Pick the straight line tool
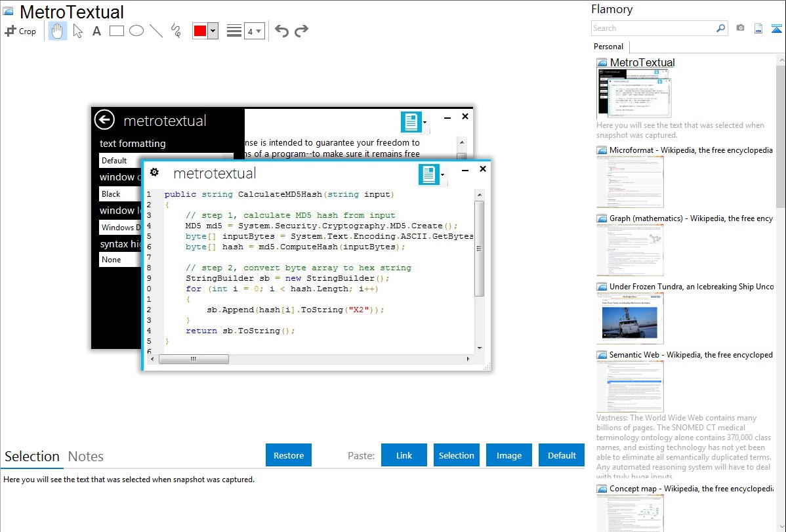The image size is (786, 532). [x=156, y=31]
